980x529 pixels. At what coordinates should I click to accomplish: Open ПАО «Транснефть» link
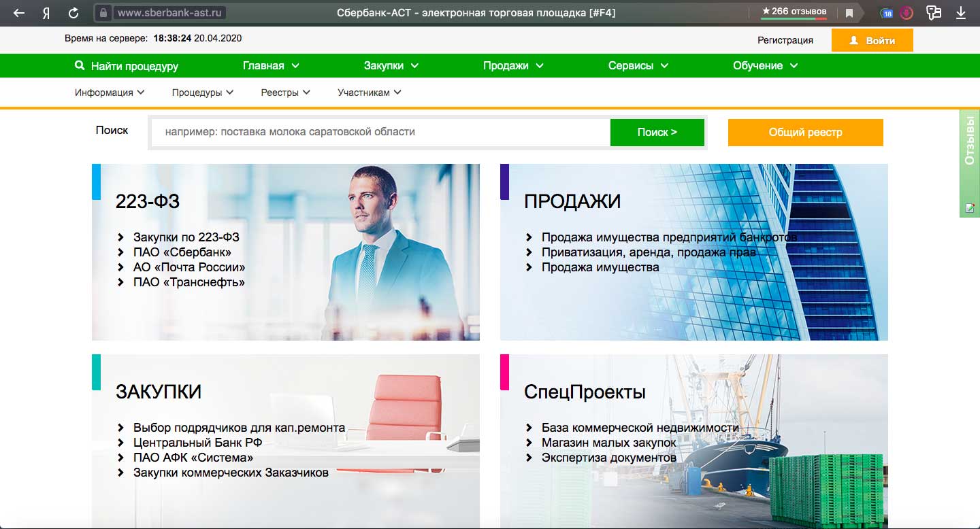click(x=189, y=282)
